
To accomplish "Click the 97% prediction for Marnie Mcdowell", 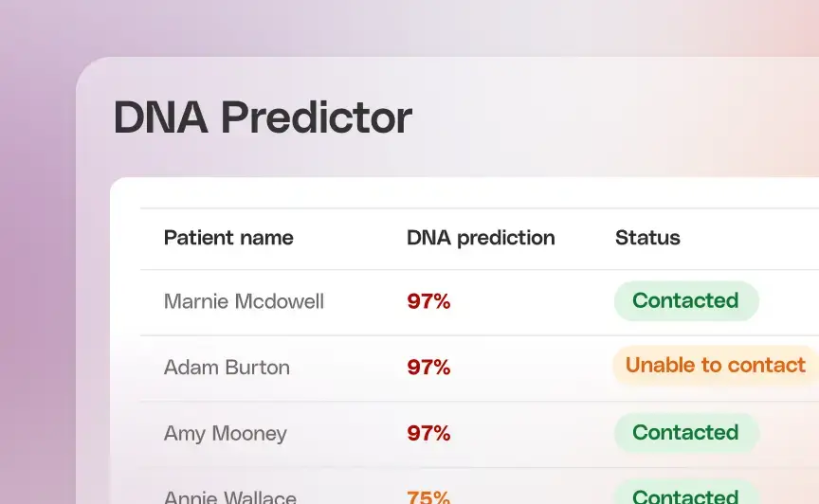I will click(428, 301).
